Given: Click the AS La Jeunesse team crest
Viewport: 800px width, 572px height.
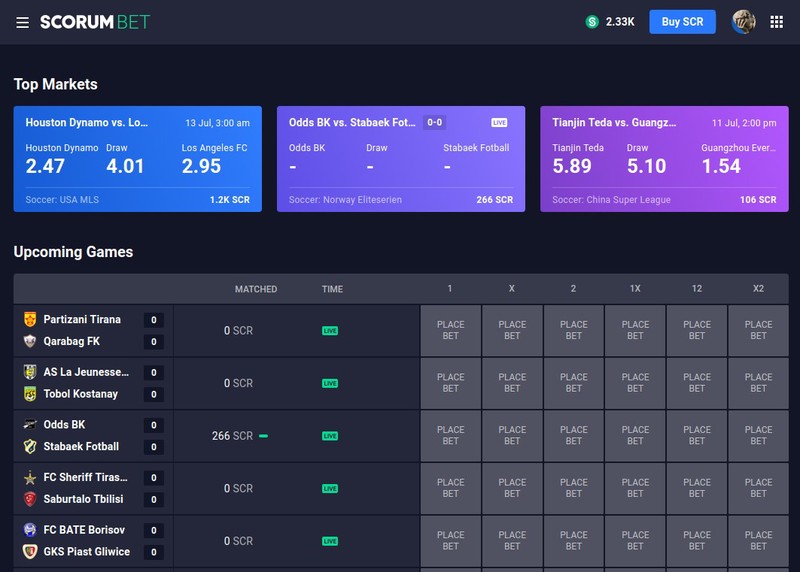Looking at the screenshot, I should (x=30, y=372).
